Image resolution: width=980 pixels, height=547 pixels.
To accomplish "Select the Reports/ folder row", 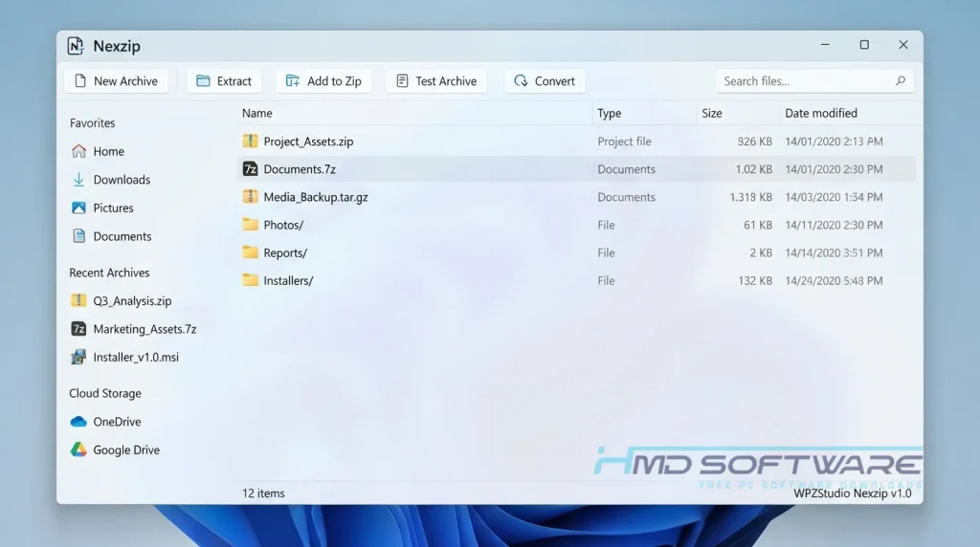I will [x=576, y=252].
